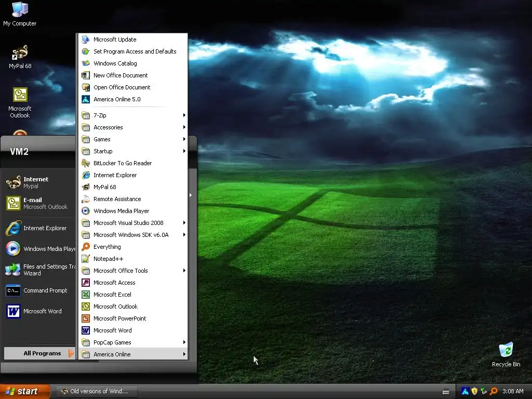Switch to the Old versions of Wind... taskbar button
The height and width of the screenshot is (399, 532).
coord(96,391)
